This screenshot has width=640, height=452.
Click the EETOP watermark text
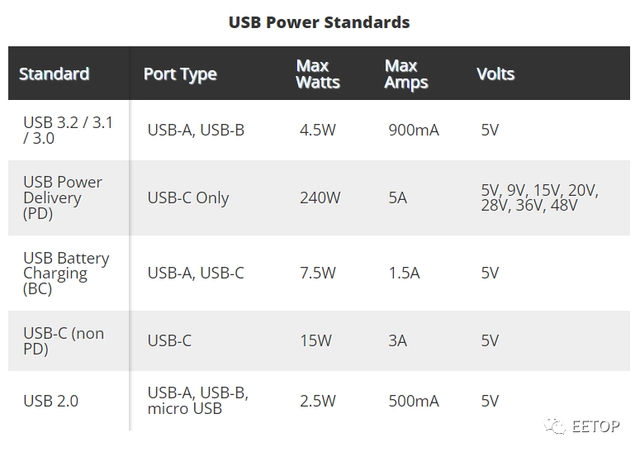596,426
